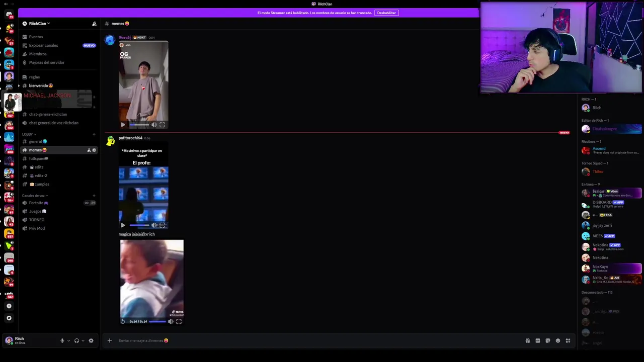The image size is (644, 362).
Task: Open the Eventos calendar entry
Action: [36, 37]
